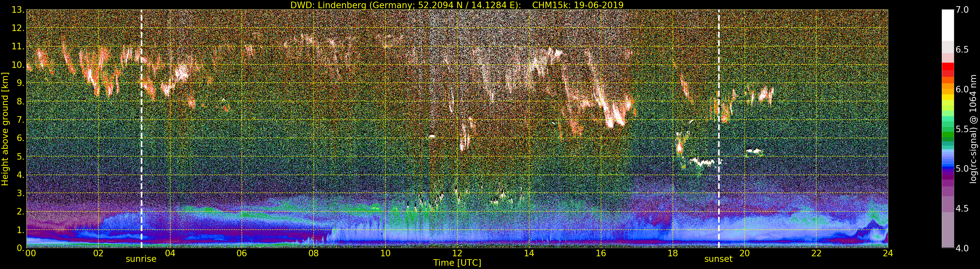Click the '08' time axis tick
The width and height of the screenshot is (980, 269).
pos(313,253)
